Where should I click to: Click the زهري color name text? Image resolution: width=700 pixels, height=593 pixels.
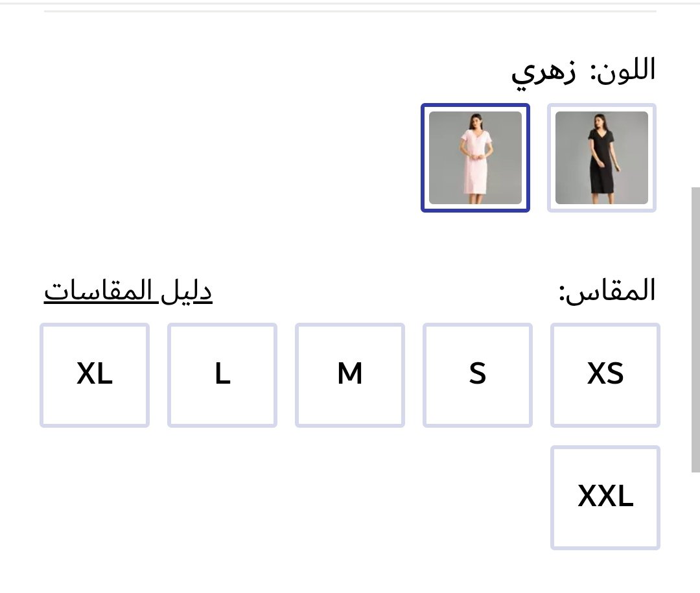point(543,72)
